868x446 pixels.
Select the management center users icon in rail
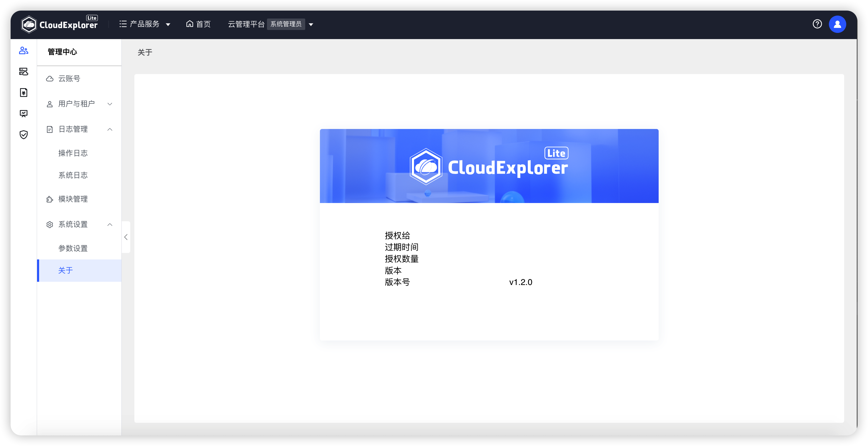(x=24, y=51)
